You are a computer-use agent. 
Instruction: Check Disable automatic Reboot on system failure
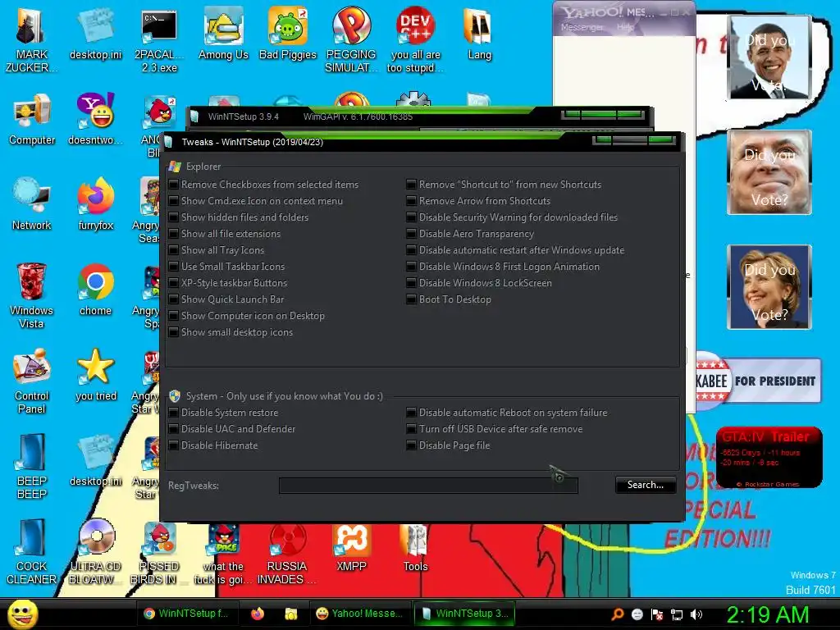[411, 413]
